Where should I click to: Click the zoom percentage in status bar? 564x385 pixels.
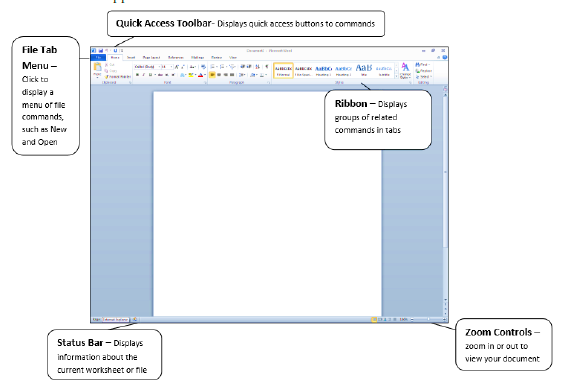pyautogui.click(x=404, y=319)
